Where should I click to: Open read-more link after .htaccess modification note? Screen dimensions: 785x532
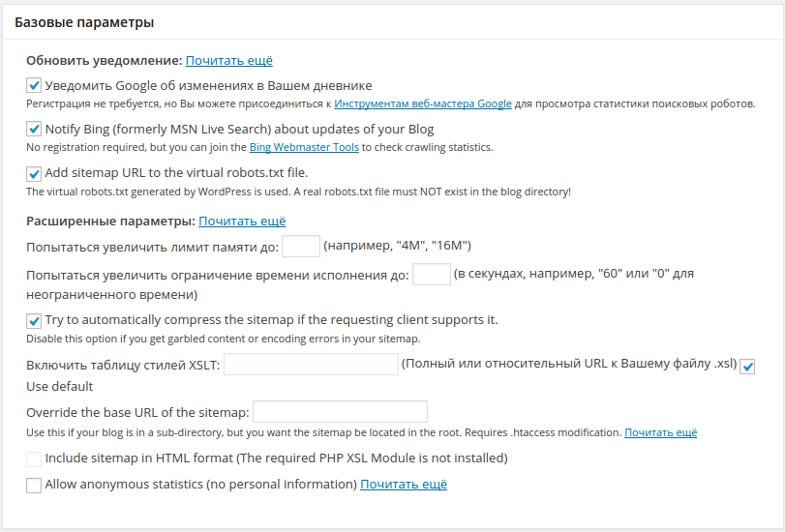(660, 432)
